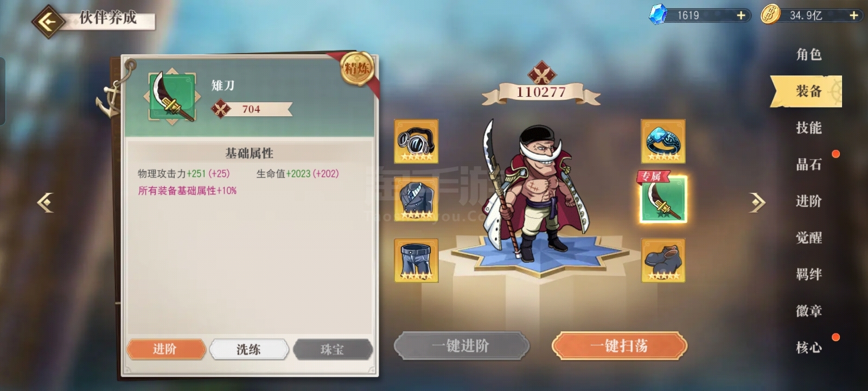Click the orange 进阶 button
This screenshot has width=868, height=391.
pyautogui.click(x=166, y=349)
